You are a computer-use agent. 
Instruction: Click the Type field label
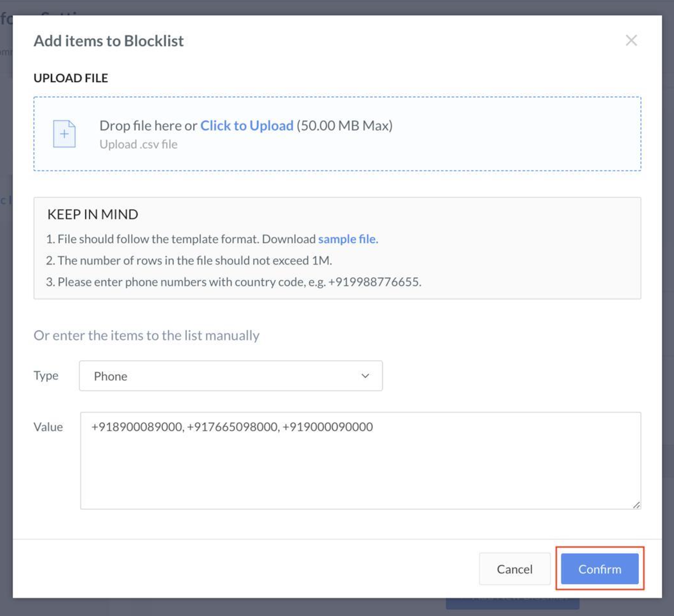[x=46, y=375]
